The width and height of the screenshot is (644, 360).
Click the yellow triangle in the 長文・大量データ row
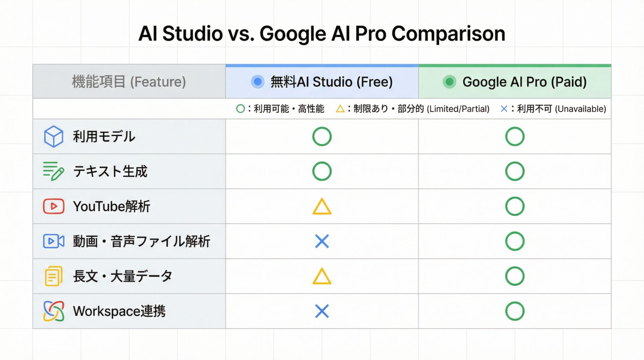point(322,277)
